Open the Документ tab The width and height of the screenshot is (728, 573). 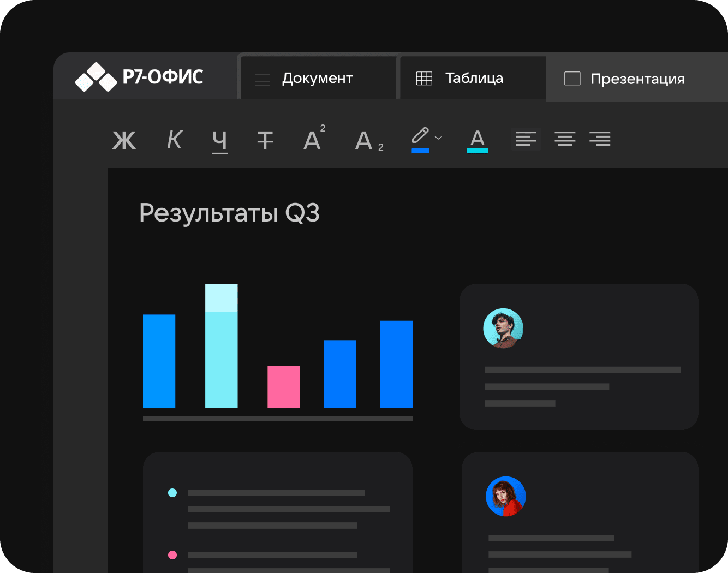[x=318, y=79]
